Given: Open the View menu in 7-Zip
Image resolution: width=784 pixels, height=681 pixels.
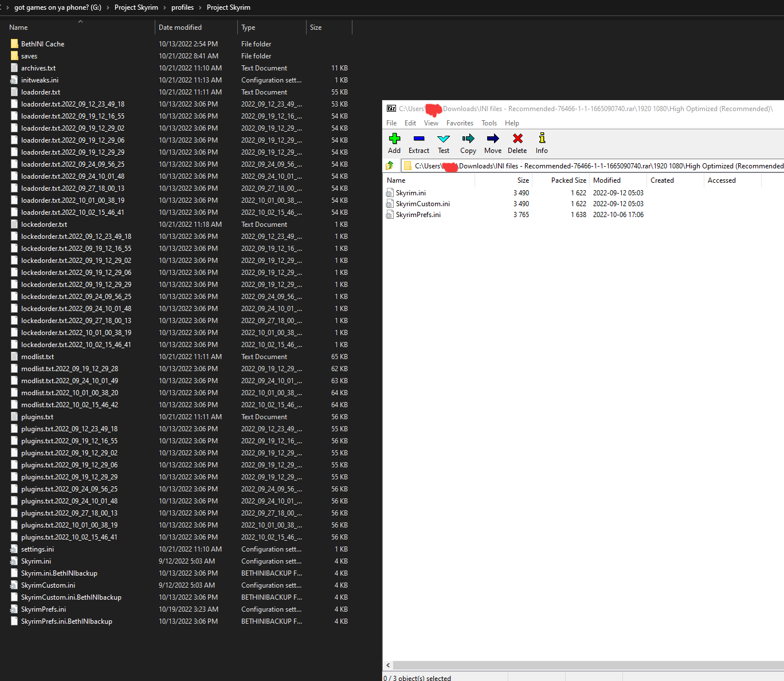Looking at the screenshot, I should pyautogui.click(x=431, y=123).
